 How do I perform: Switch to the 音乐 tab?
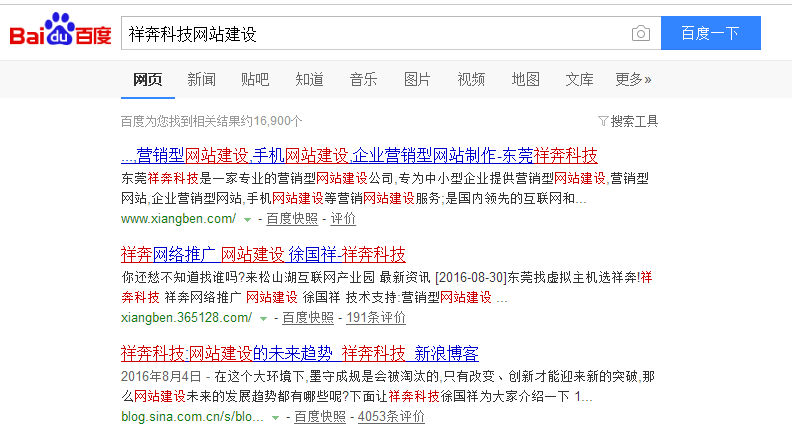[x=363, y=79]
